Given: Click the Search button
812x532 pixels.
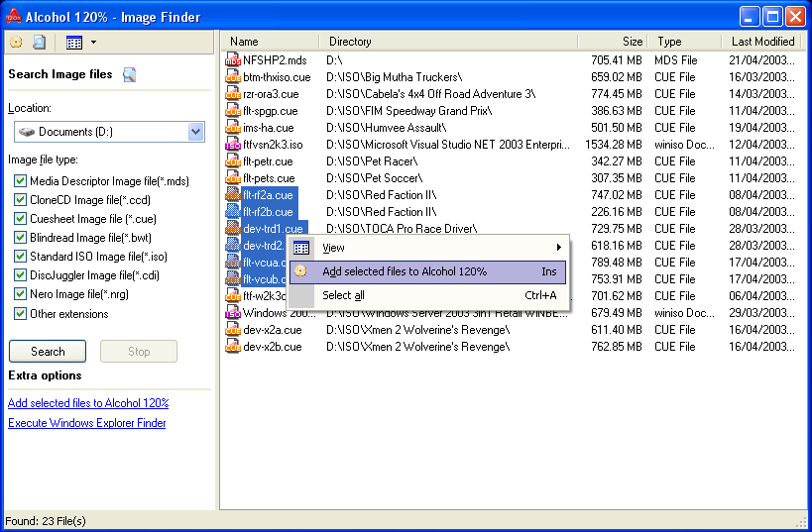Looking at the screenshot, I should tap(48, 352).
